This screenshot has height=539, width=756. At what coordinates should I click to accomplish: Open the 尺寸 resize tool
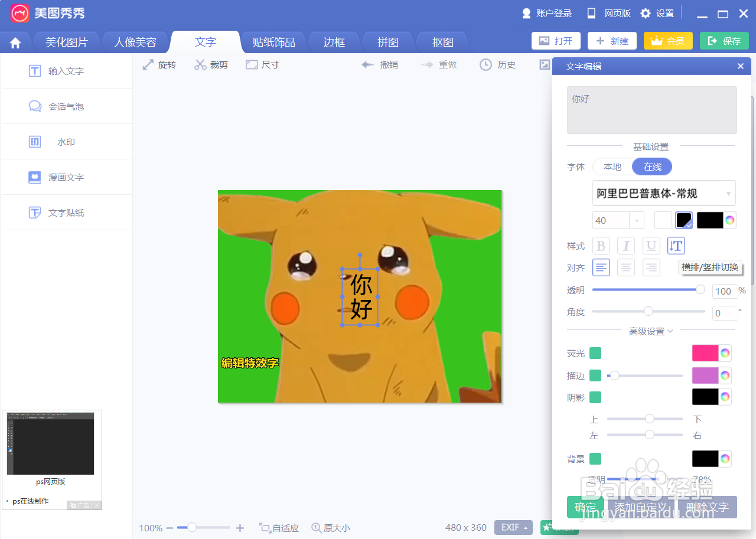click(262, 65)
